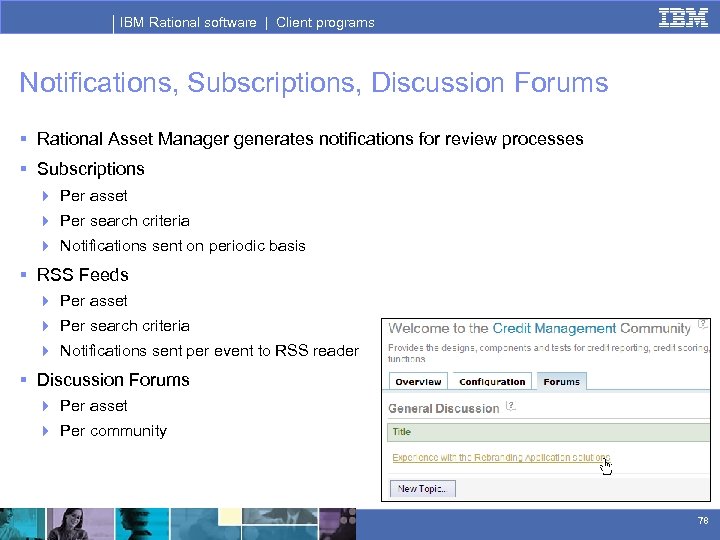Click the 'General Discussion' heading

tap(444, 409)
